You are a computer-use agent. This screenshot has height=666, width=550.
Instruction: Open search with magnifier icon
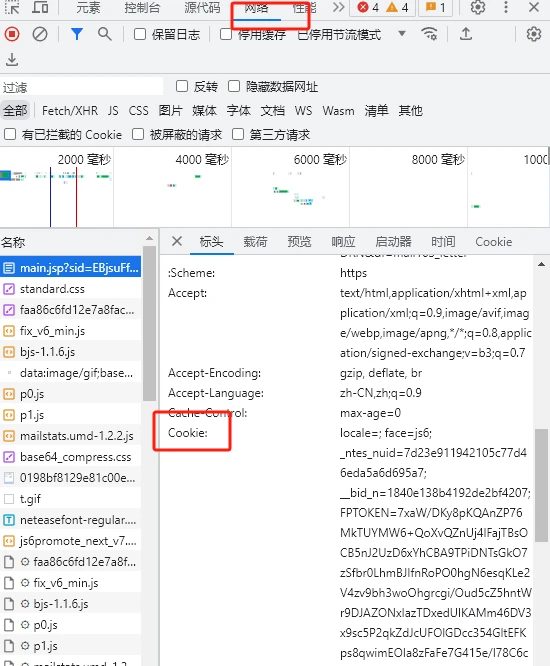[x=104, y=34]
